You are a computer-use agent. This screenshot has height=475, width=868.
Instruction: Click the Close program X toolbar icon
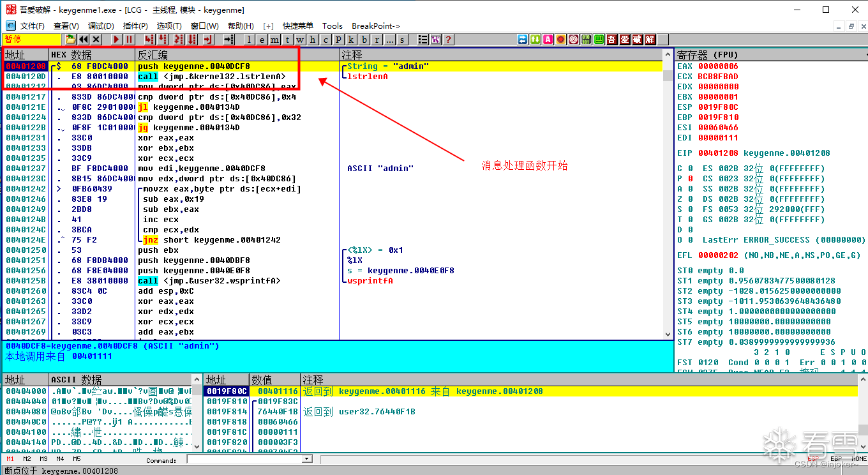point(96,40)
